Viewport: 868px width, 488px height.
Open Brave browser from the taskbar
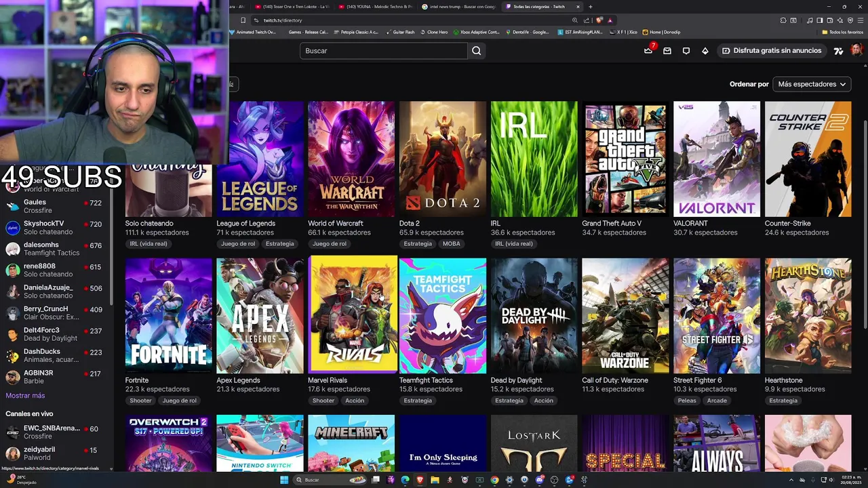pyautogui.click(x=420, y=480)
